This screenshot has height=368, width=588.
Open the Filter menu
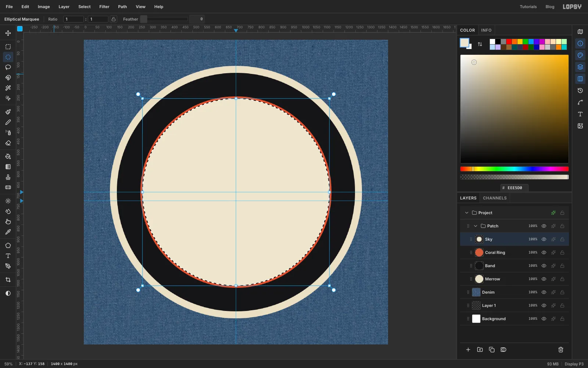(104, 7)
